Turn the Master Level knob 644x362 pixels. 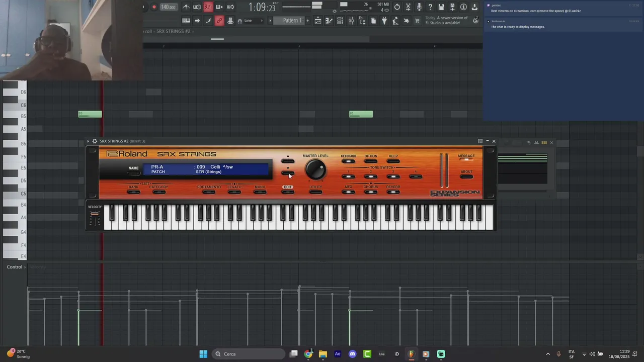315,170
